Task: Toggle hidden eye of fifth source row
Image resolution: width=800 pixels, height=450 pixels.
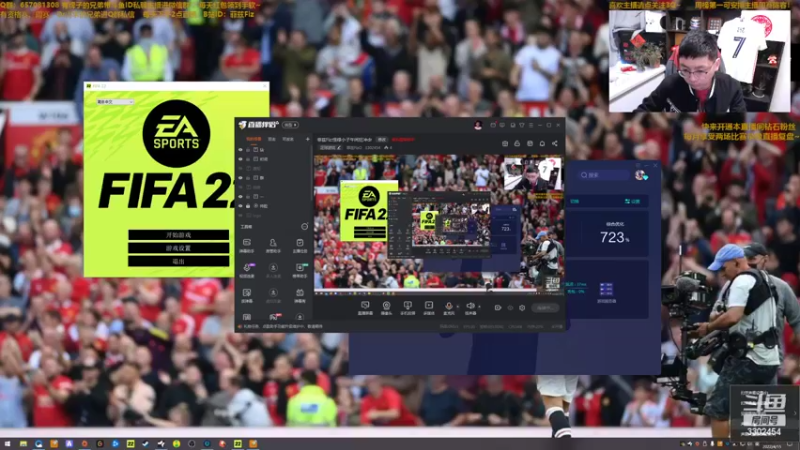Action: tap(240, 187)
